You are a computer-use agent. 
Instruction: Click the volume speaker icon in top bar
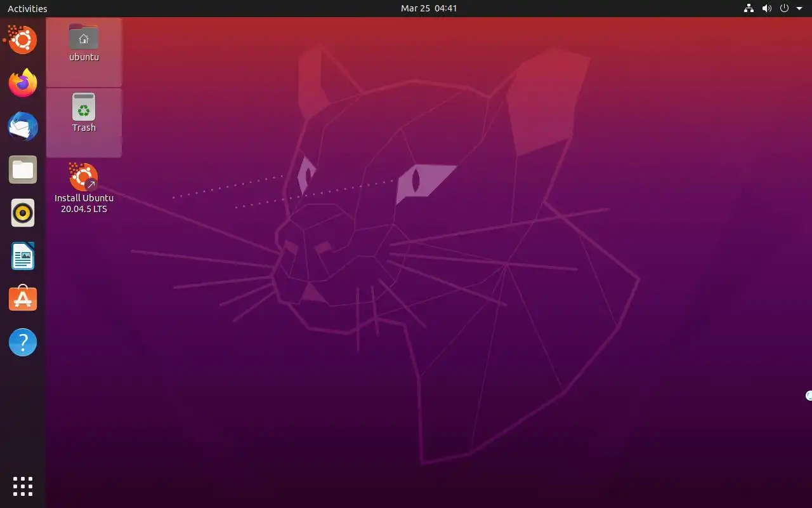pos(766,8)
